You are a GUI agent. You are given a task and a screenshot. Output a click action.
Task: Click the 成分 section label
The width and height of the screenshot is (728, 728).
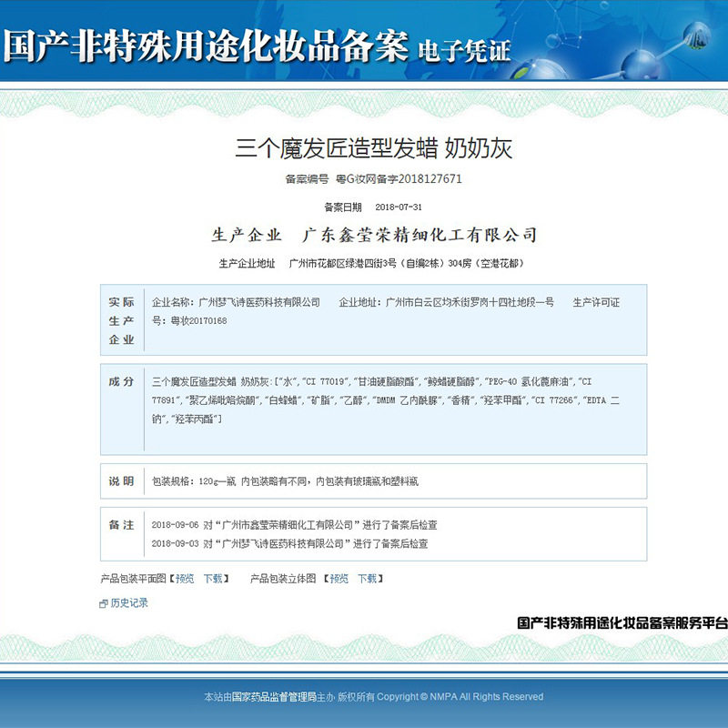122,381
